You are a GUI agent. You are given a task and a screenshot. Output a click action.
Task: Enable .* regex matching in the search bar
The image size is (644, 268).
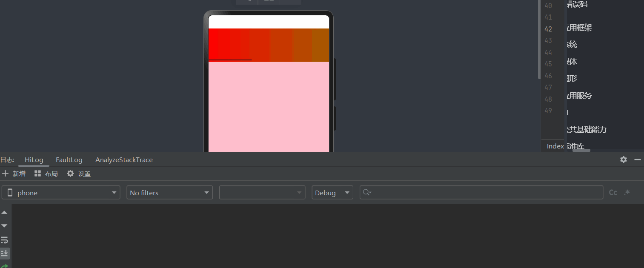pos(627,192)
